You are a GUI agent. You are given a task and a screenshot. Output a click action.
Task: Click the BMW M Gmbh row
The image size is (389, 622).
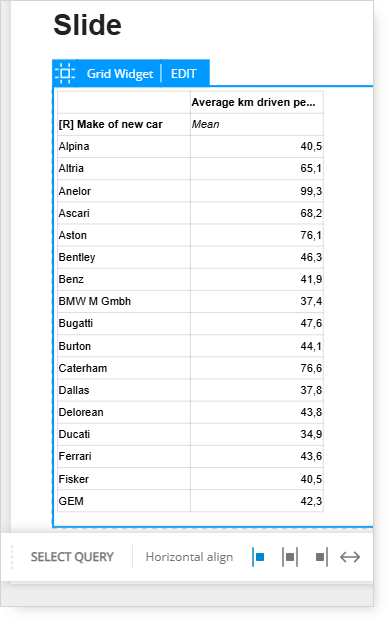point(190,301)
